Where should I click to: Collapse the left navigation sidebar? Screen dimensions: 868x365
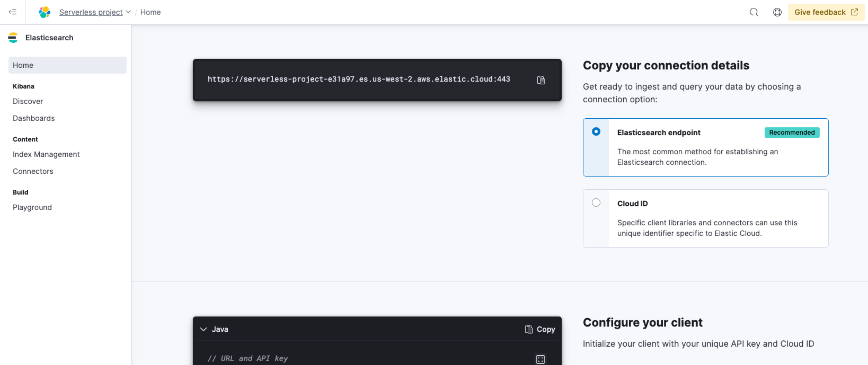13,12
